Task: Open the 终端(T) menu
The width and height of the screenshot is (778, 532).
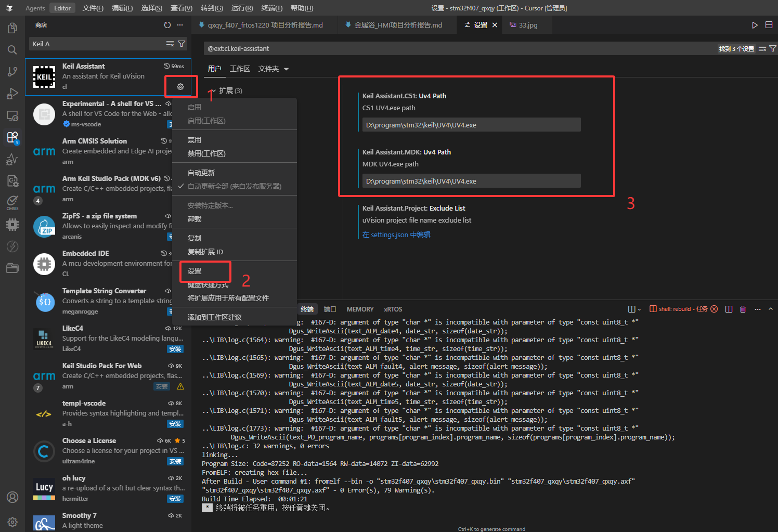Action: tap(271, 8)
